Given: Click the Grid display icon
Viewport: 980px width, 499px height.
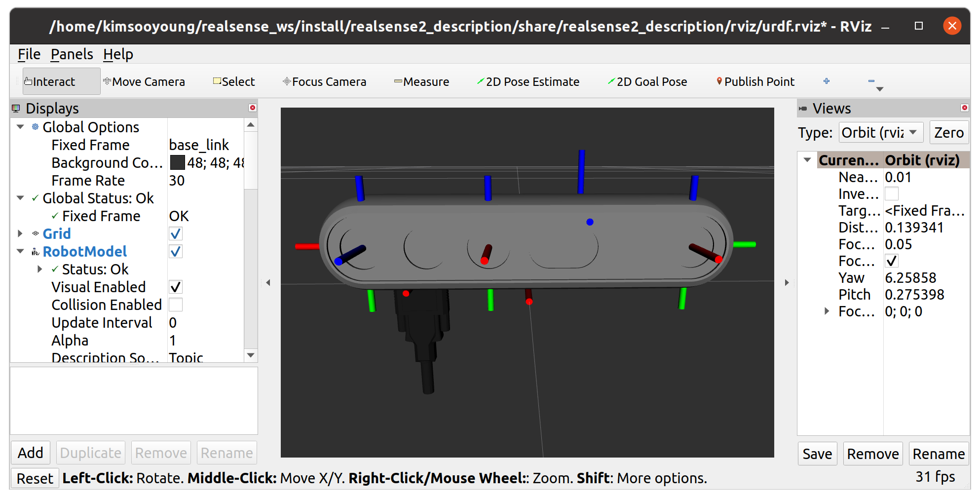Looking at the screenshot, I should (x=36, y=233).
